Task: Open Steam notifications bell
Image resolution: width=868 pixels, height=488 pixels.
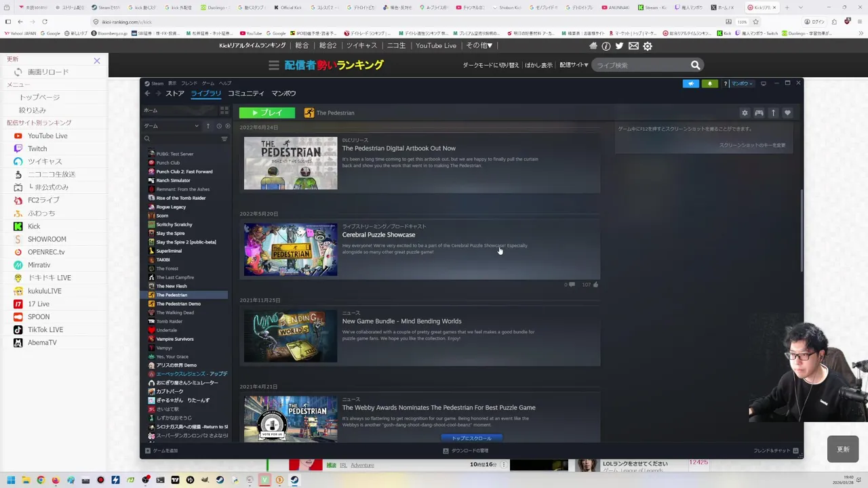Action: (x=709, y=83)
